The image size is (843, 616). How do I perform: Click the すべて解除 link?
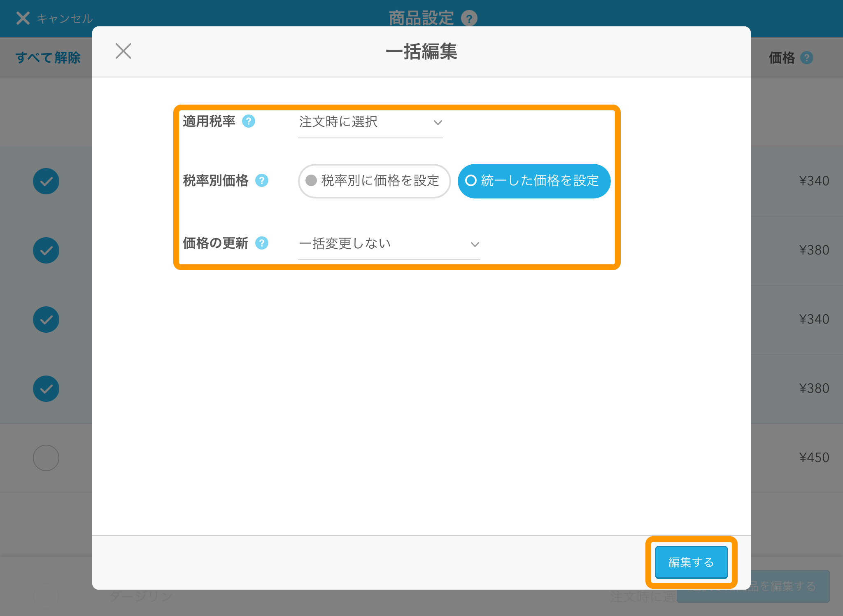click(48, 57)
